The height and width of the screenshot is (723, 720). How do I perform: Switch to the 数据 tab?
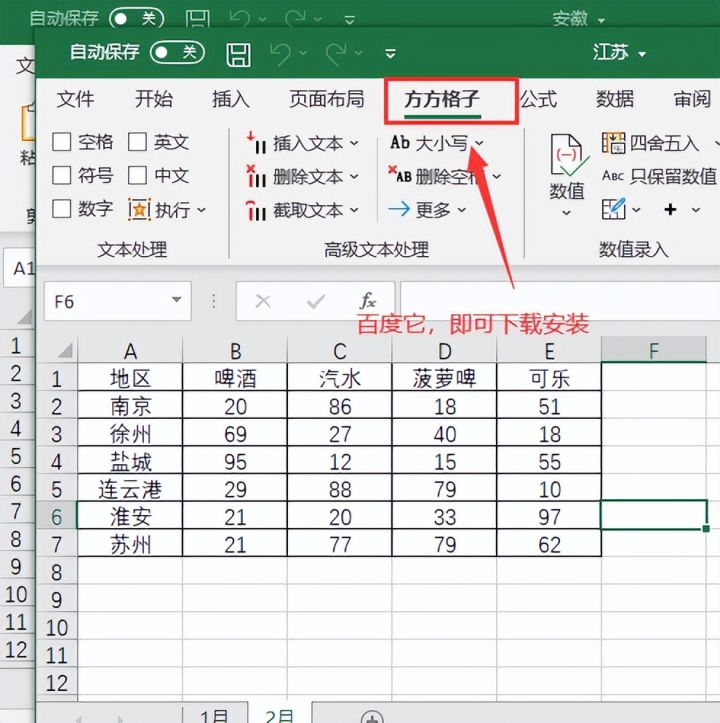(x=614, y=99)
